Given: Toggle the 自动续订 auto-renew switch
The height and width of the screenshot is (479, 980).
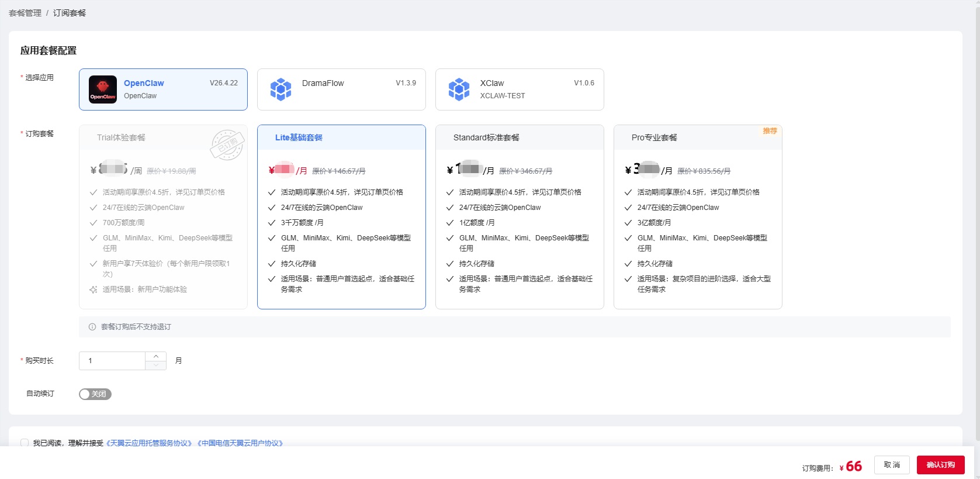Looking at the screenshot, I should tap(95, 394).
